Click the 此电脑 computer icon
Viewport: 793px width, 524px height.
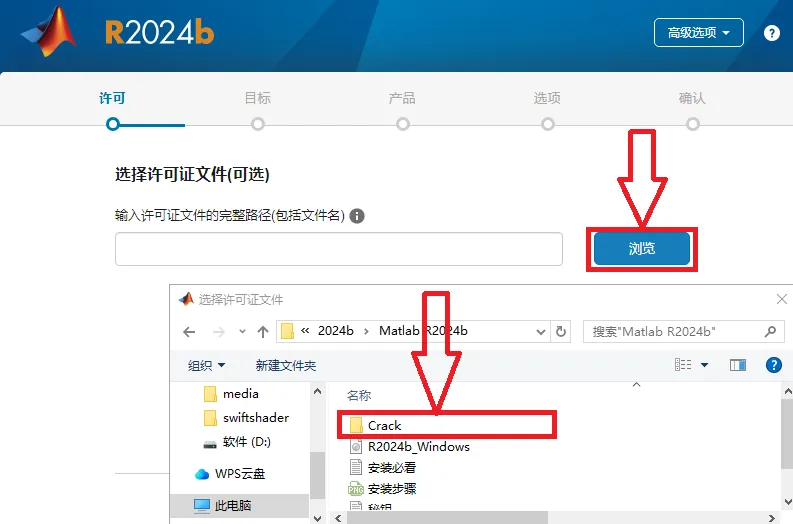(202, 505)
